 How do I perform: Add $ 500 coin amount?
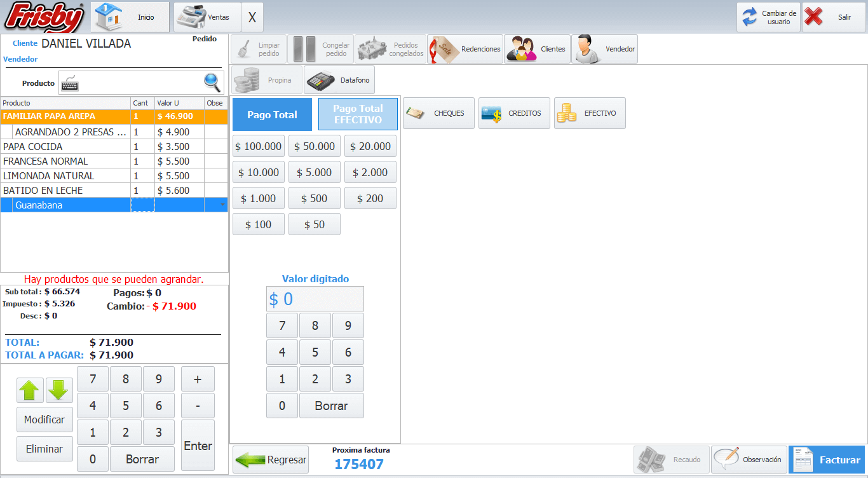pyautogui.click(x=315, y=198)
